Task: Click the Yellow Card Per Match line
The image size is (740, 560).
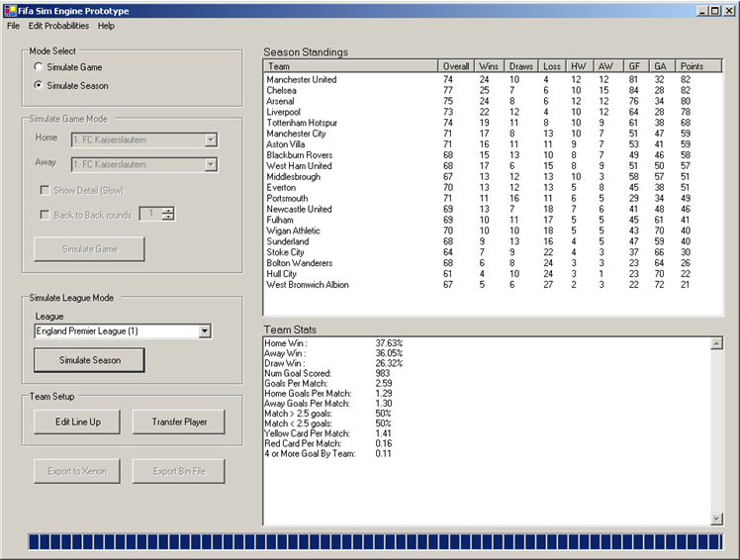Action: [x=328, y=433]
